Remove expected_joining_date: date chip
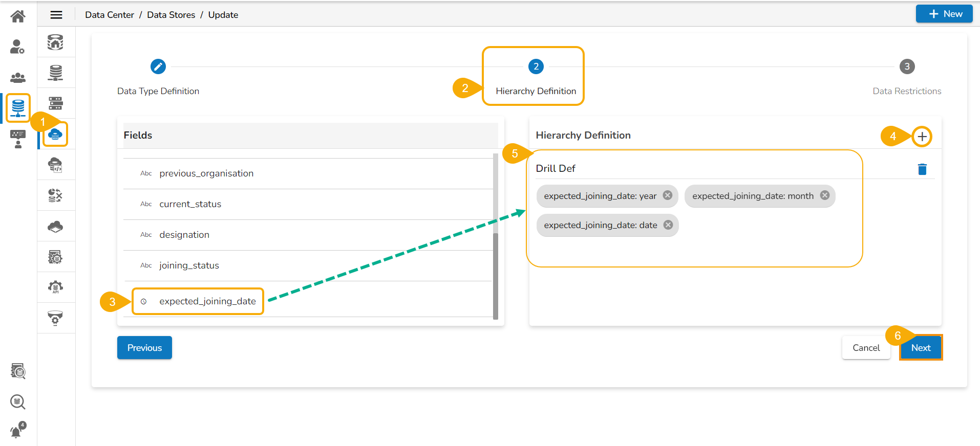Viewport: 980px width, 446px height. tap(668, 225)
